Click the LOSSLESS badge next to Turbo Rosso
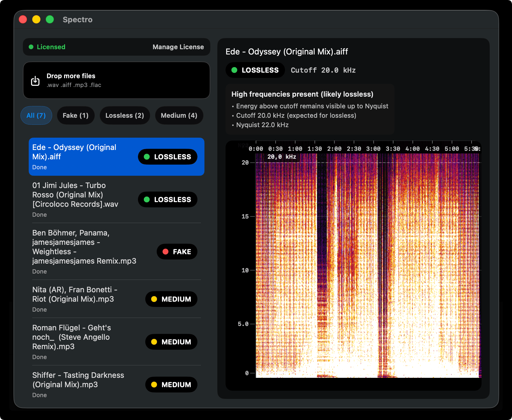Viewport: 512px width, 420px height. 168,199
